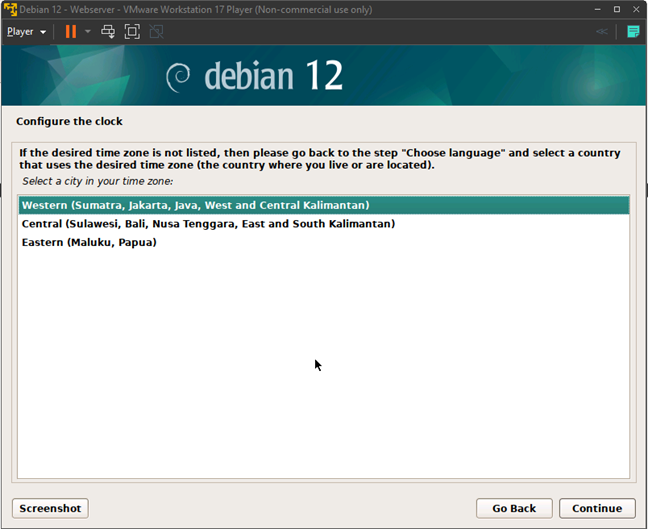
Task: Take a Screenshot using the installer button
Action: (50, 508)
